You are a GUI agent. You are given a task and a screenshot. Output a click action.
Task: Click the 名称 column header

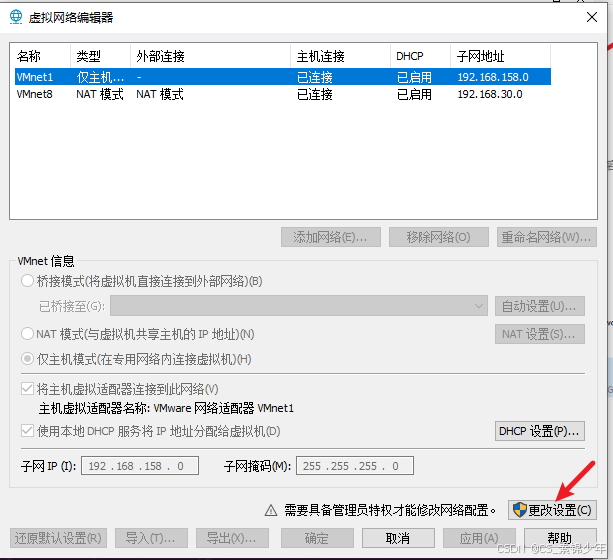pos(41,56)
